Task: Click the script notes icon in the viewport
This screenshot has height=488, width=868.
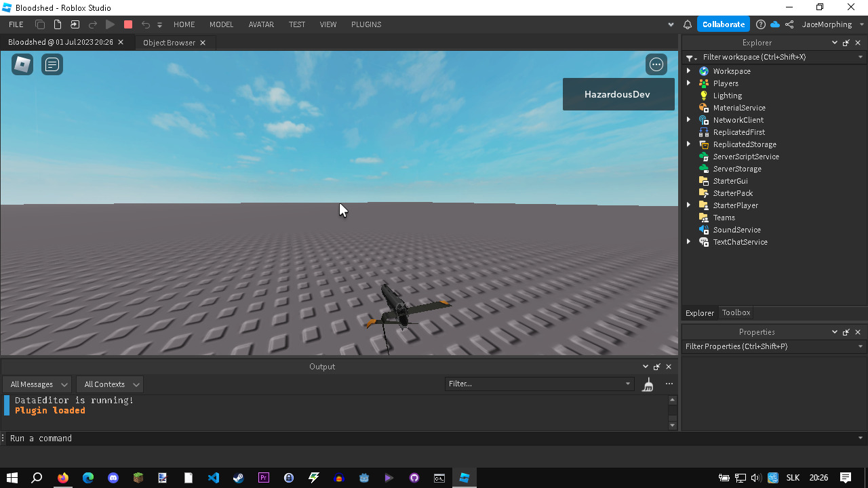Action: 52,64
